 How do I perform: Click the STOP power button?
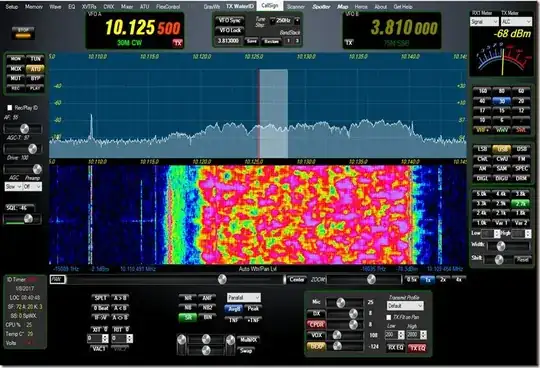23,33
